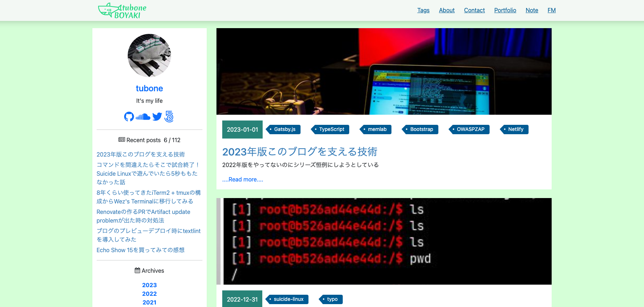Filter posts by OWASPZAP tag

coord(470,129)
